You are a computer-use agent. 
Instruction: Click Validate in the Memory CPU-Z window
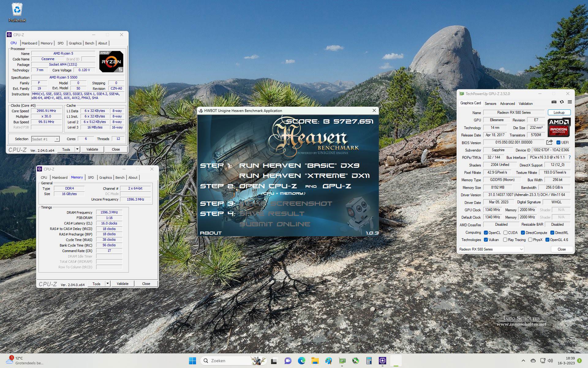(123, 284)
